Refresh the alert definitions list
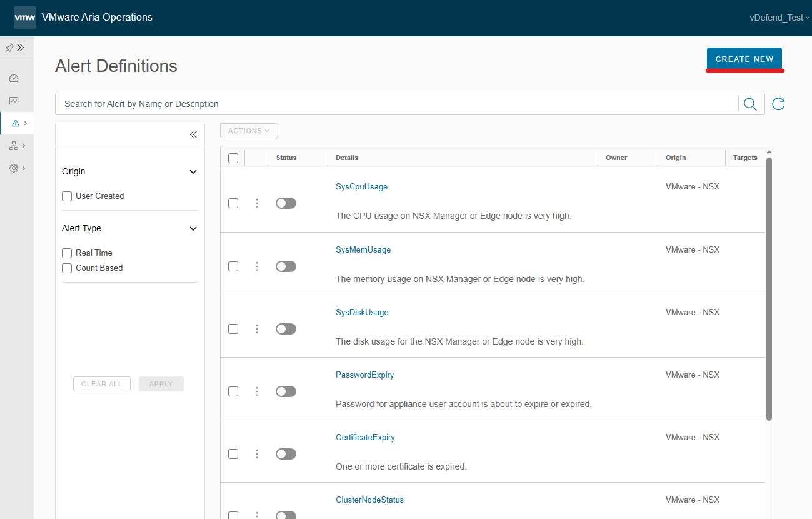The image size is (812, 519). click(778, 104)
